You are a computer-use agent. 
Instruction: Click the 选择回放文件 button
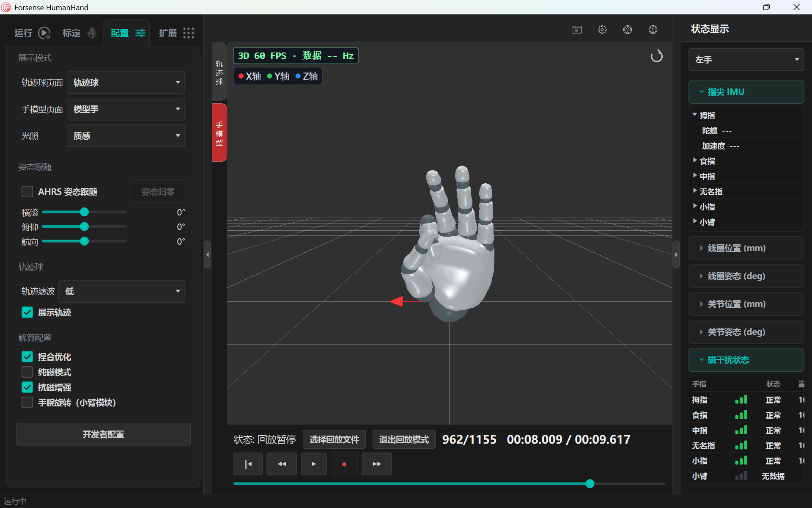[x=334, y=439]
